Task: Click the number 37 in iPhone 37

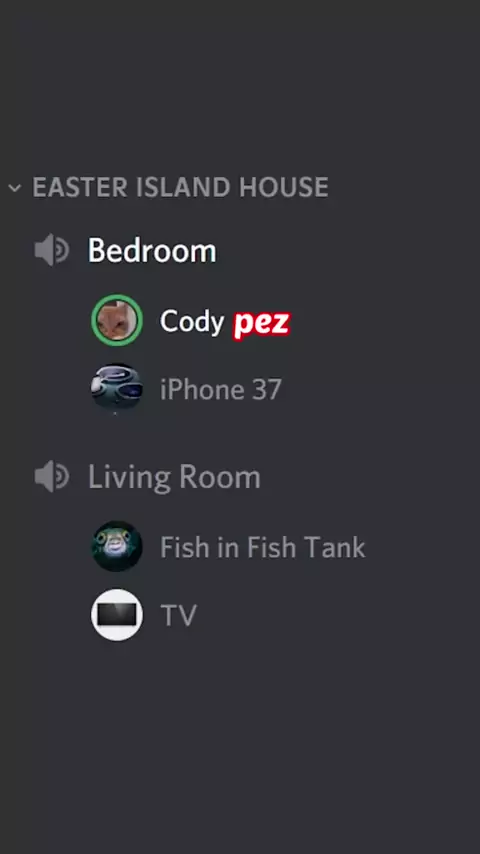Action: (267, 389)
